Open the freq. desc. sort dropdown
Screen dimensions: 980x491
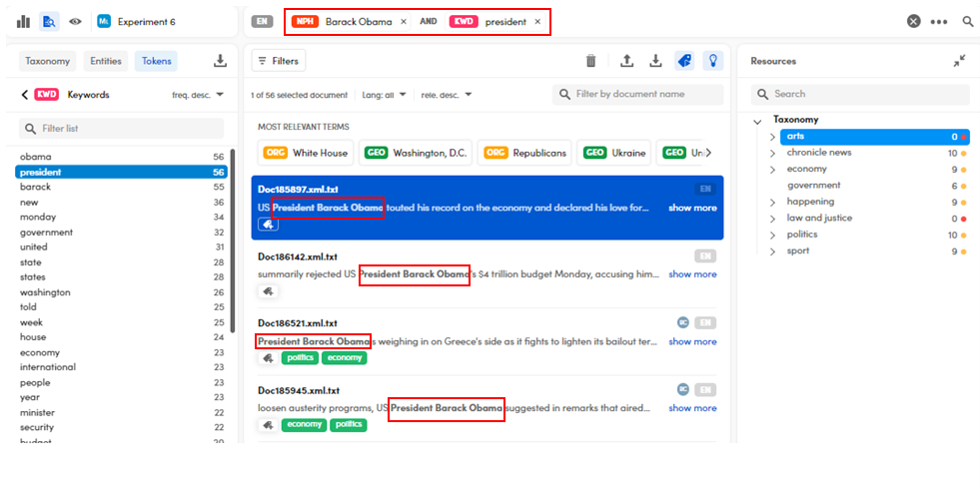click(x=198, y=95)
